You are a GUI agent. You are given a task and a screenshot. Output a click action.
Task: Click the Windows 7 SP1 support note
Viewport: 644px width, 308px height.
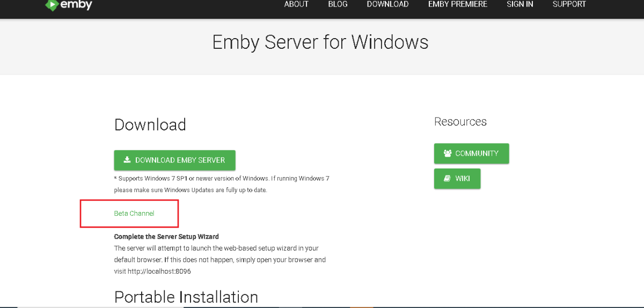tap(222, 184)
